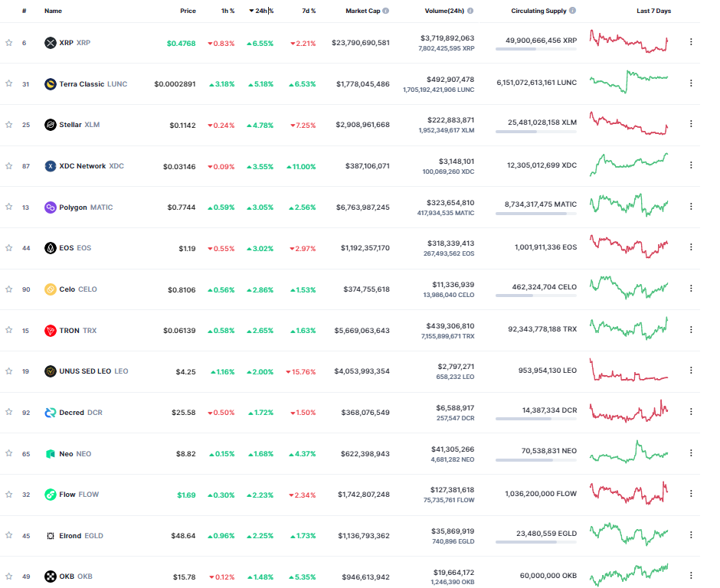Toggle the UNUS SED LEO star

(8, 371)
